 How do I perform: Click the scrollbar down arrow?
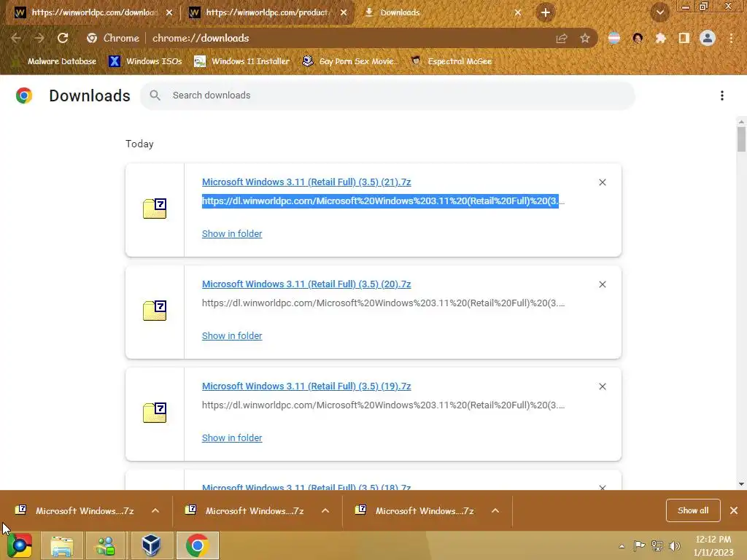pyautogui.click(x=741, y=484)
